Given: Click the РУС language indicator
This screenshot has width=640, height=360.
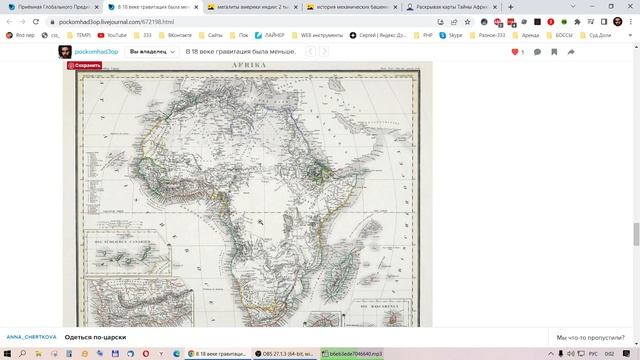Looking at the screenshot, I should click(593, 353).
